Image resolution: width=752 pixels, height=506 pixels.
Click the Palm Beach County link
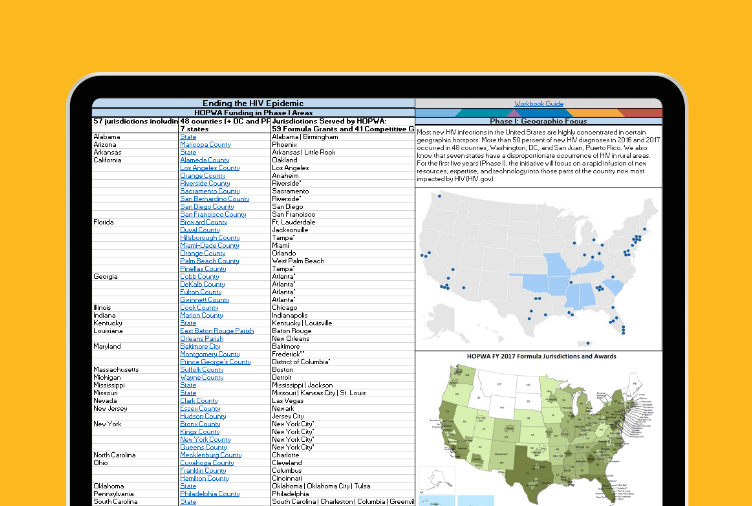click(210, 261)
